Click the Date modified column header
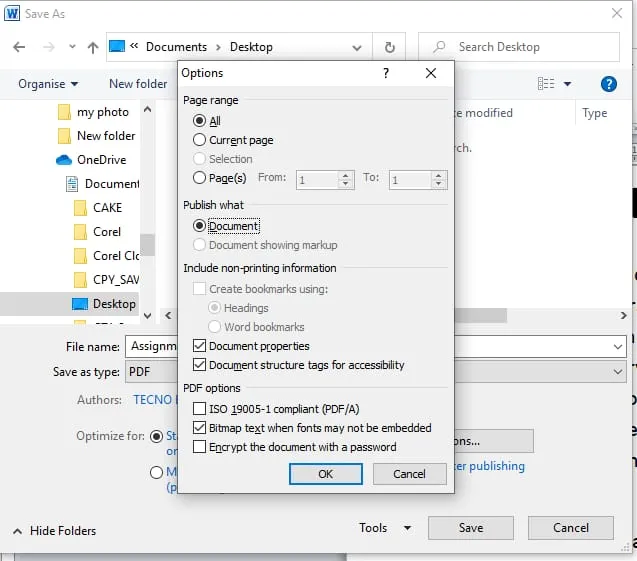The image size is (637, 561). click(483, 113)
